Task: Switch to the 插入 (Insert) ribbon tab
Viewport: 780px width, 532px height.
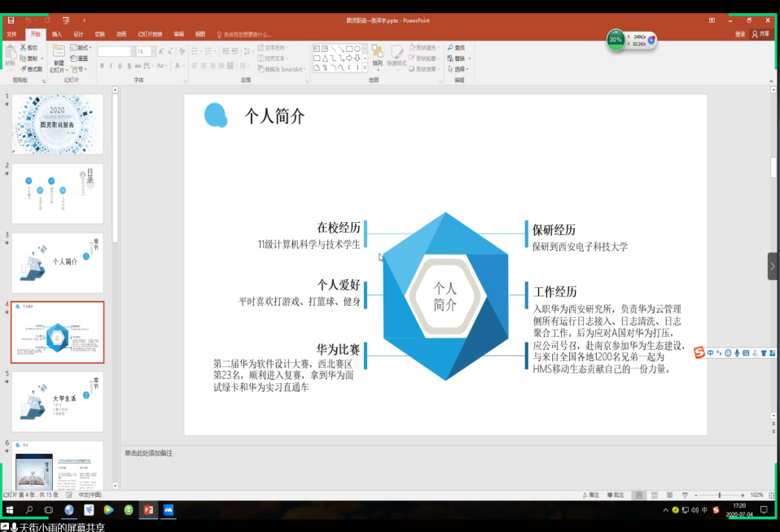Action: coord(57,34)
